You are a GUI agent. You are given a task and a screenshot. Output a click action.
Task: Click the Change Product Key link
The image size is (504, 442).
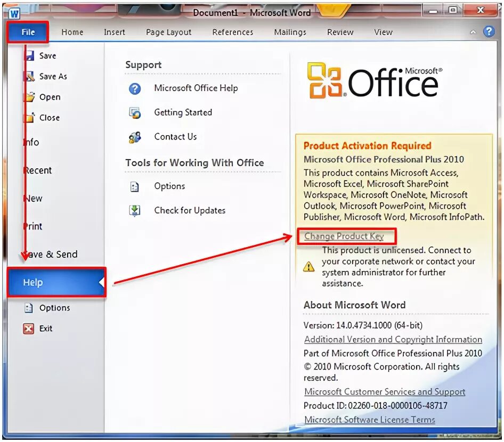tap(344, 236)
